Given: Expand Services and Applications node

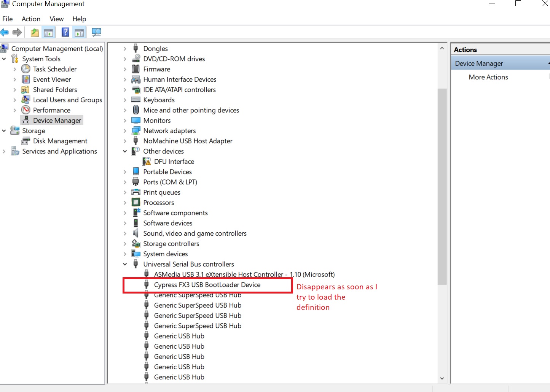Looking at the screenshot, I should click(x=4, y=151).
